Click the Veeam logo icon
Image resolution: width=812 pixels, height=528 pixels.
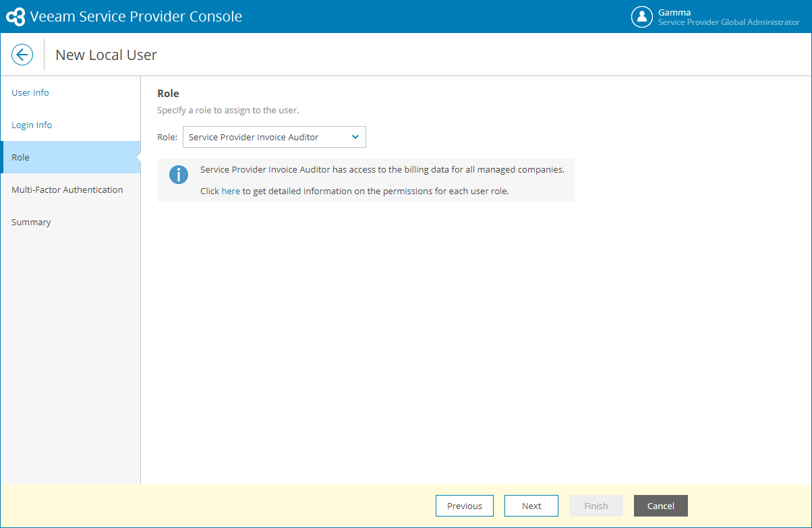(x=16, y=17)
